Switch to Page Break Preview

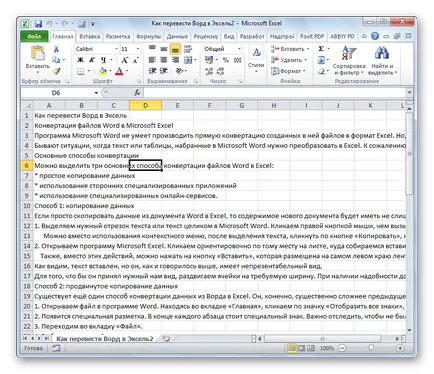(311, 348)
